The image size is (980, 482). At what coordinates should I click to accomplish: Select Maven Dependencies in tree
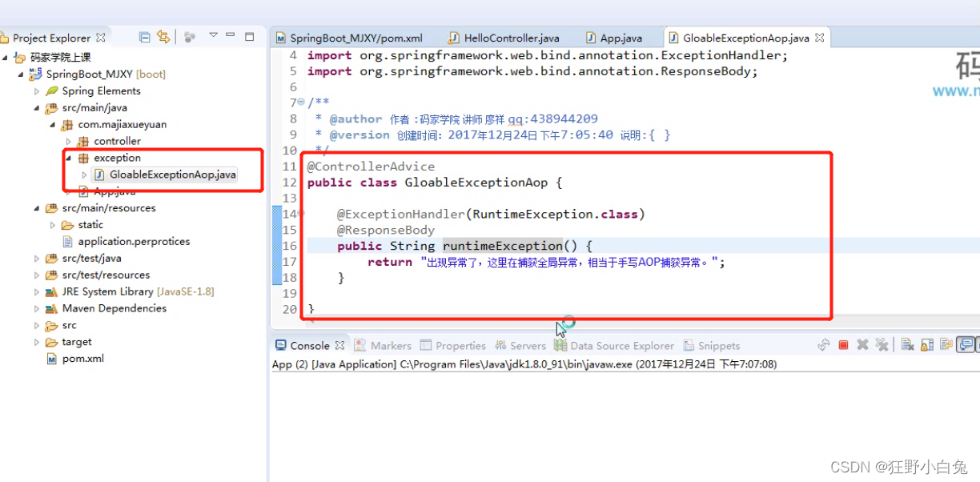click(x=106, y=308)
